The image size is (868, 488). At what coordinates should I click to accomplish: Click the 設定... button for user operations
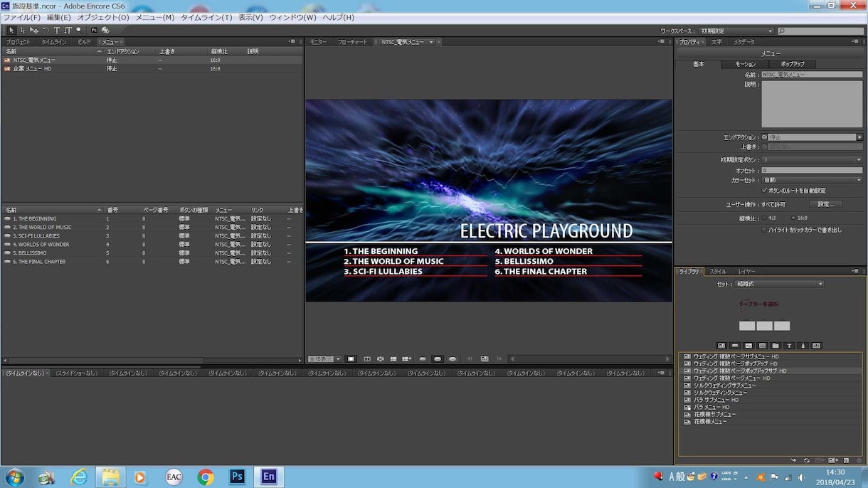click(x=825, y=204)
